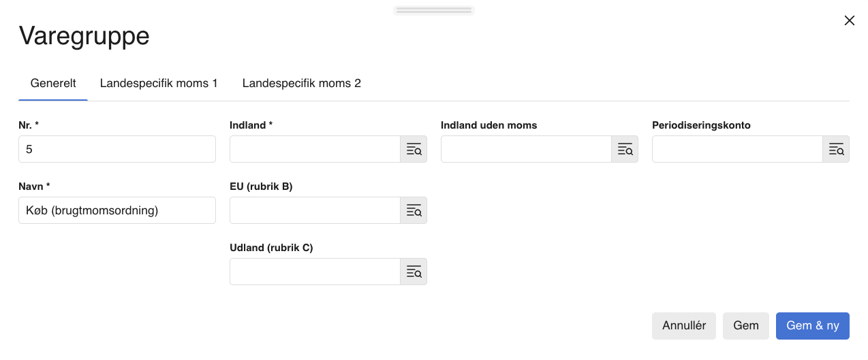Open lookup for EU (rubrik B)
The height and width of the screenshot is (360, 868).
coord(414,210)
